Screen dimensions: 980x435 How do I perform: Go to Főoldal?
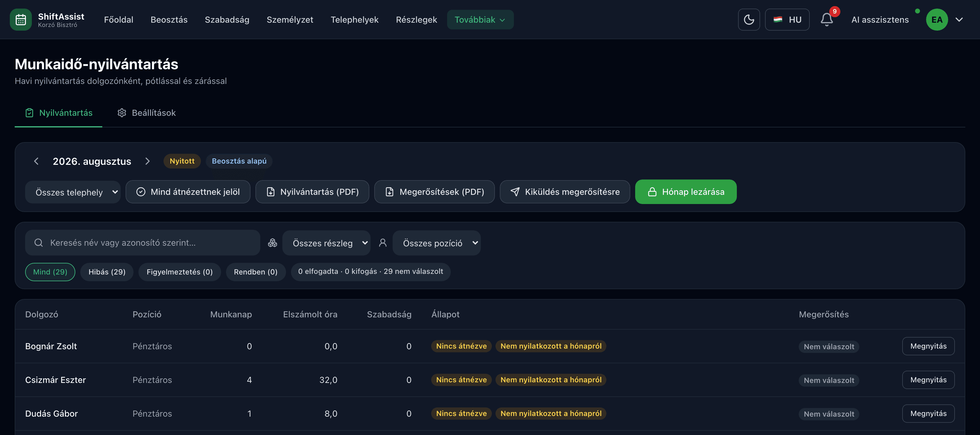click(119, 20)
